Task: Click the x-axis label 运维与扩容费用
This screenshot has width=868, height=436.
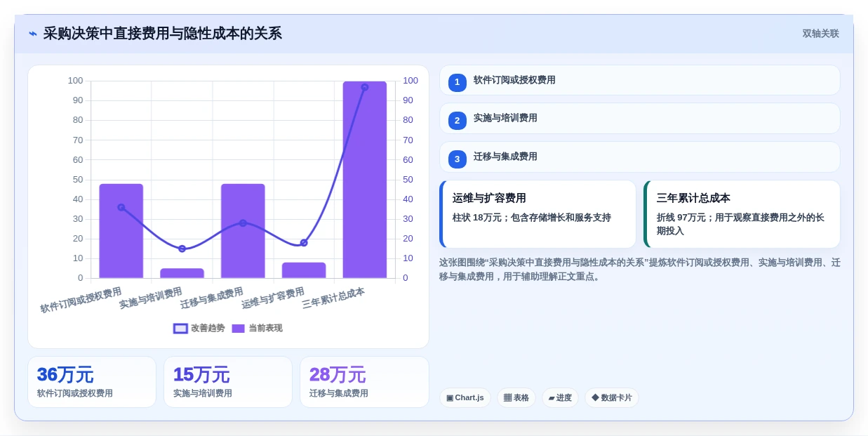Action: [x=273, y=298]
